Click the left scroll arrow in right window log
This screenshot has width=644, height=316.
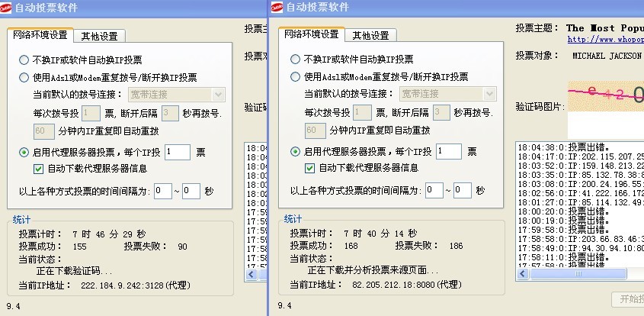pyautogui.click(x=523, y=273)
